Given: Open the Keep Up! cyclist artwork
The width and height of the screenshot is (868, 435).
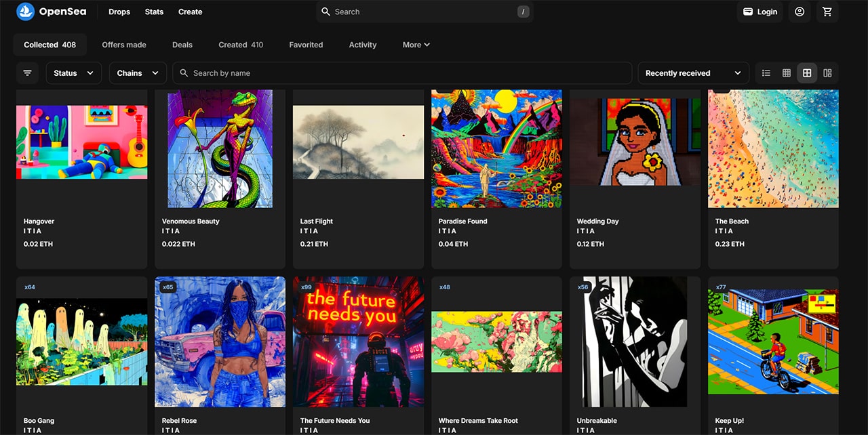Looking at the screenshot, I should 774,341.
